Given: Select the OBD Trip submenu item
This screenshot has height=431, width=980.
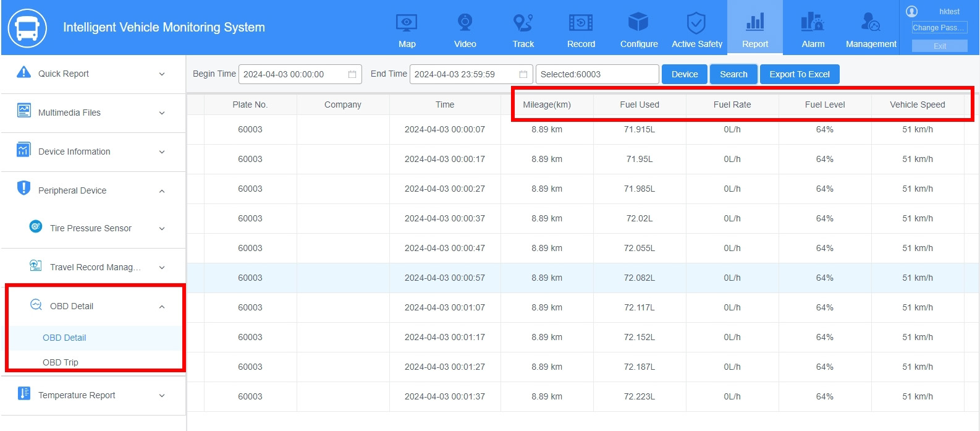Looking at the screenshot, I should pos(61,362).
